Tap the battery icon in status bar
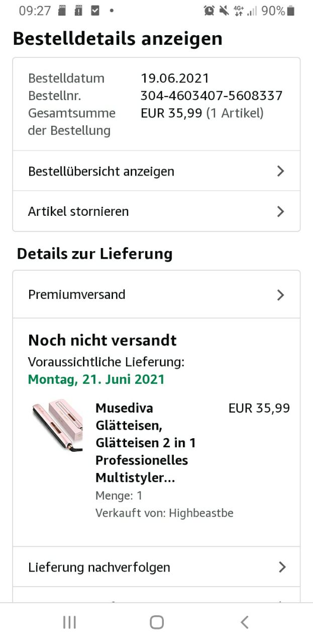Image resolution: width=313 pixels, height=644 pixels. pos(291,11)
